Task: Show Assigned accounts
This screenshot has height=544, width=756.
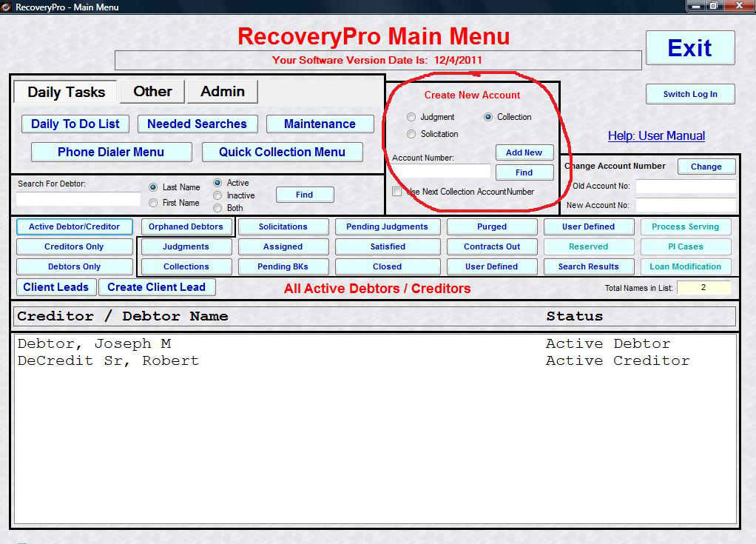Action: pos(283,246)
